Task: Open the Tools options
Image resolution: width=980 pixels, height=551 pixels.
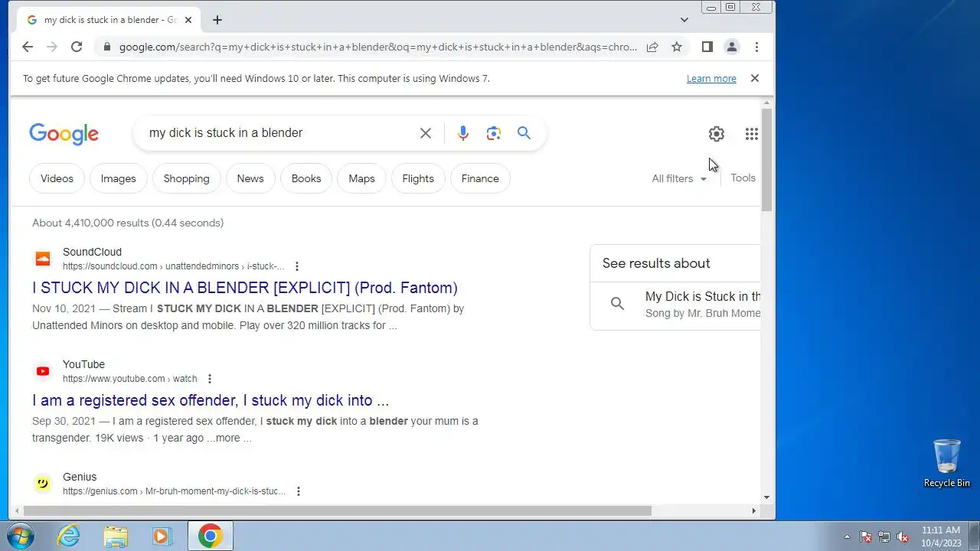Action: tap(743, 178)
